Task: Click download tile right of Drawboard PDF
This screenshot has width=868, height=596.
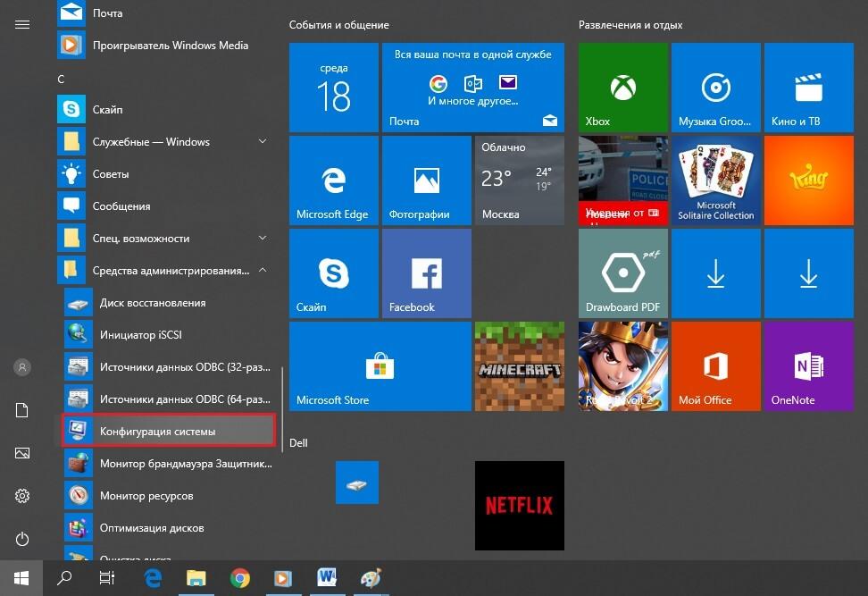Action: [x=716, y=273]
